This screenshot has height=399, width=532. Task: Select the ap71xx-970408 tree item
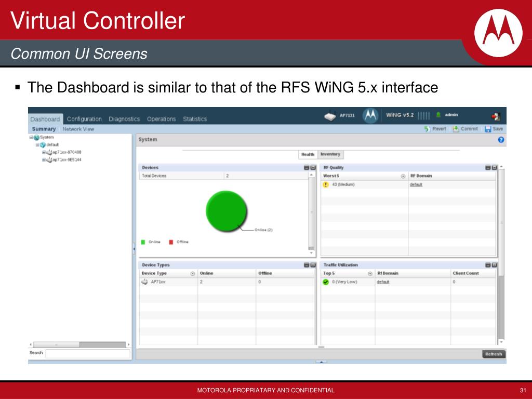[x=67, y=152]
